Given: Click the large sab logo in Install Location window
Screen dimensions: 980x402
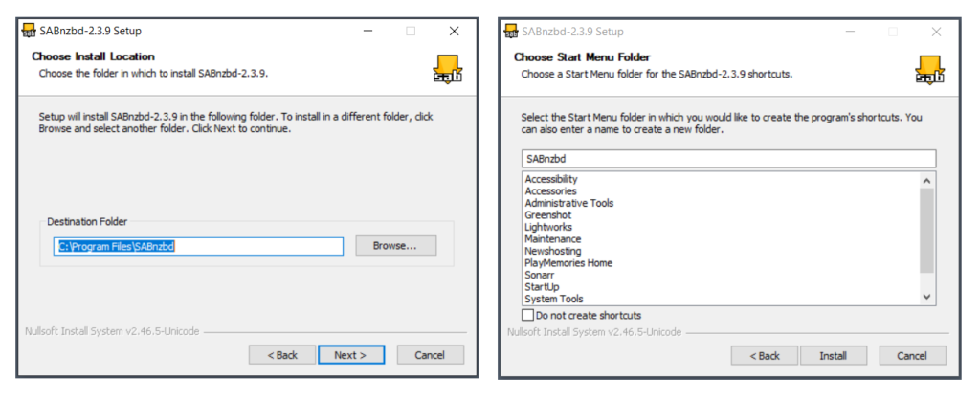Looking at the screenshot, I should point(448,70).
